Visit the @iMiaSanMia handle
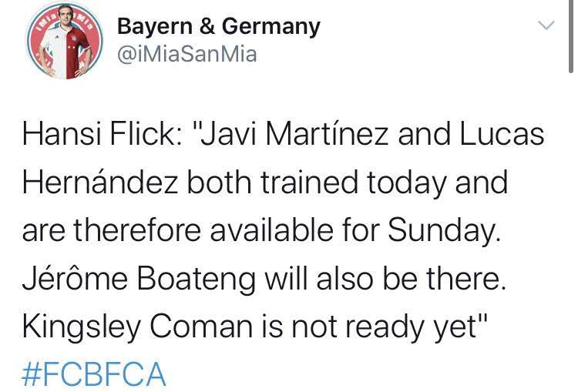This screenshot has width=578, height=392. (187, 54)
